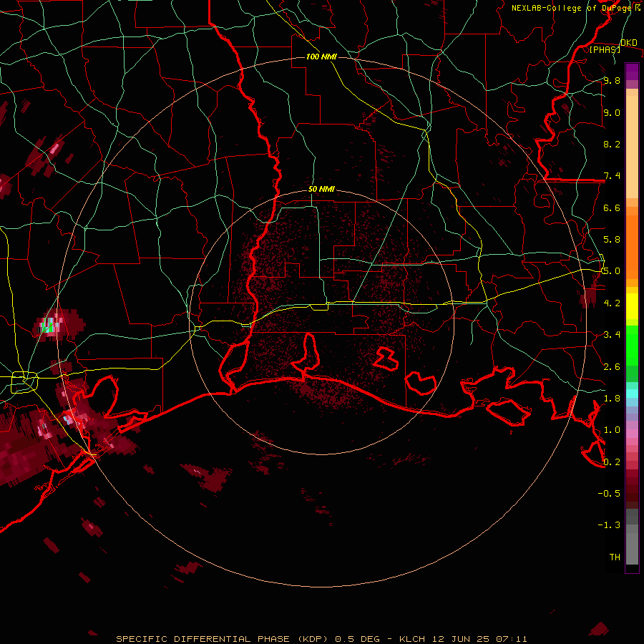Click the 6.6 value on the color scale
The width and height of the screenshot is (644, 644).
pyautogui.click(x=612, y=208)
